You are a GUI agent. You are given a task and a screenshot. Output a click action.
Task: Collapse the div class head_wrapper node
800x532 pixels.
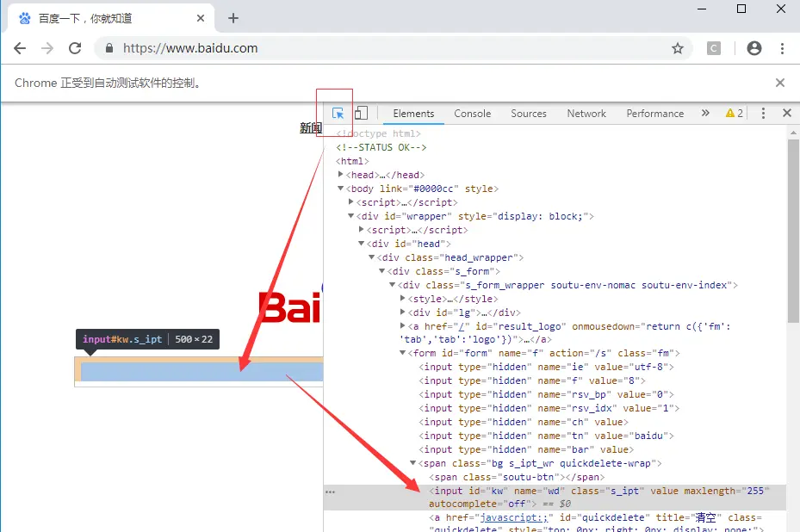pos(371,257)
